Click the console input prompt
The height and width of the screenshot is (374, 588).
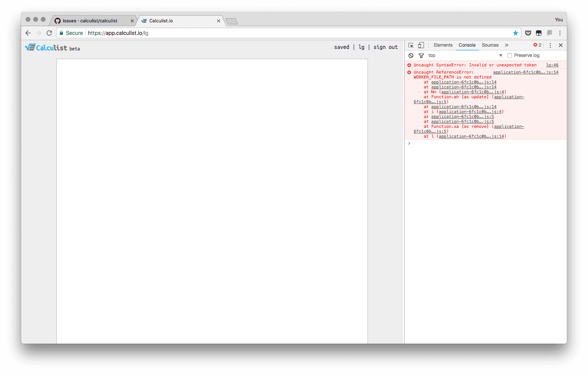(486, 143)
